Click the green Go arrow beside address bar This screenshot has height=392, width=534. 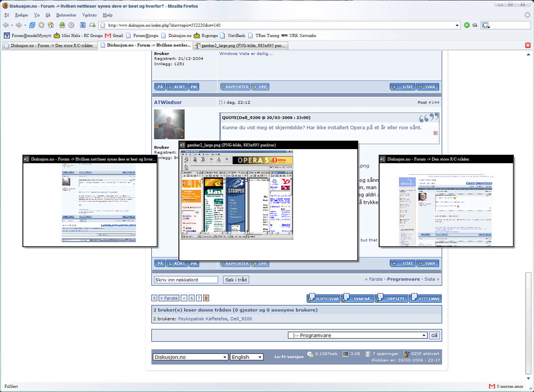[x=467, y=25]
